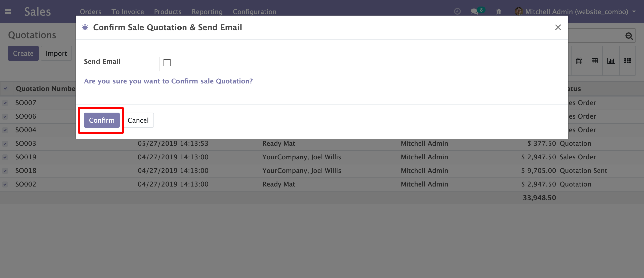The height and width of the screenshot is (278, 644).
Task: Uncheck the SO002 row checkbox
Action: pos(5,184)
